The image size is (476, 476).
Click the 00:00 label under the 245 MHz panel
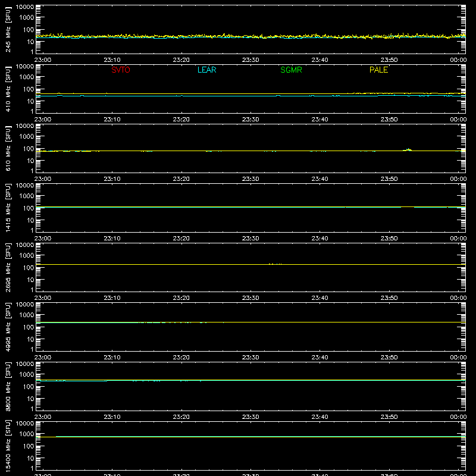pos(458,60)
